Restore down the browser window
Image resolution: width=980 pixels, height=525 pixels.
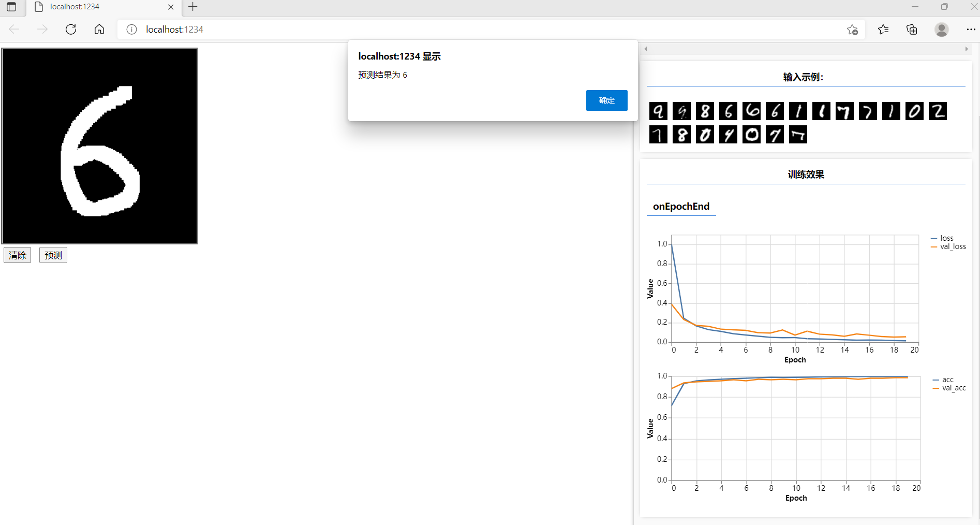[x=944, y=7]
